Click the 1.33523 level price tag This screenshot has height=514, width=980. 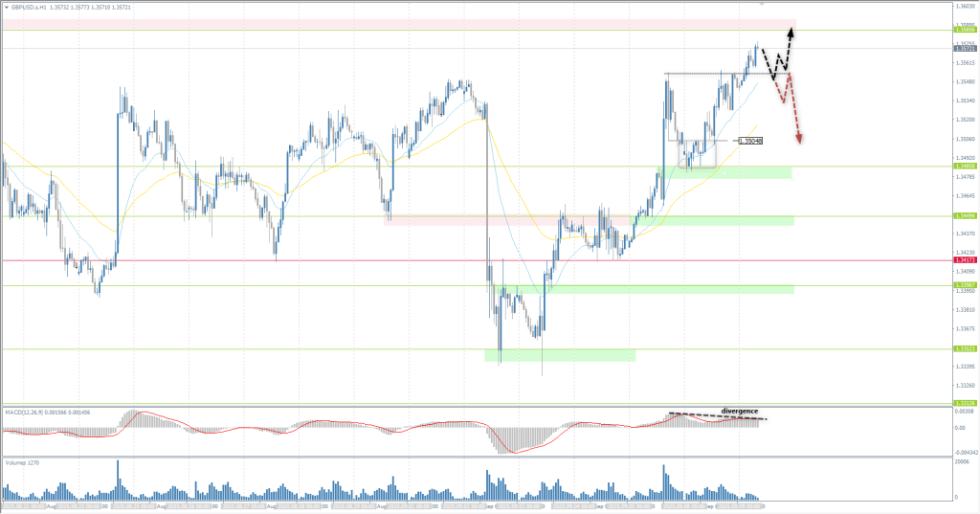[965, 349]
